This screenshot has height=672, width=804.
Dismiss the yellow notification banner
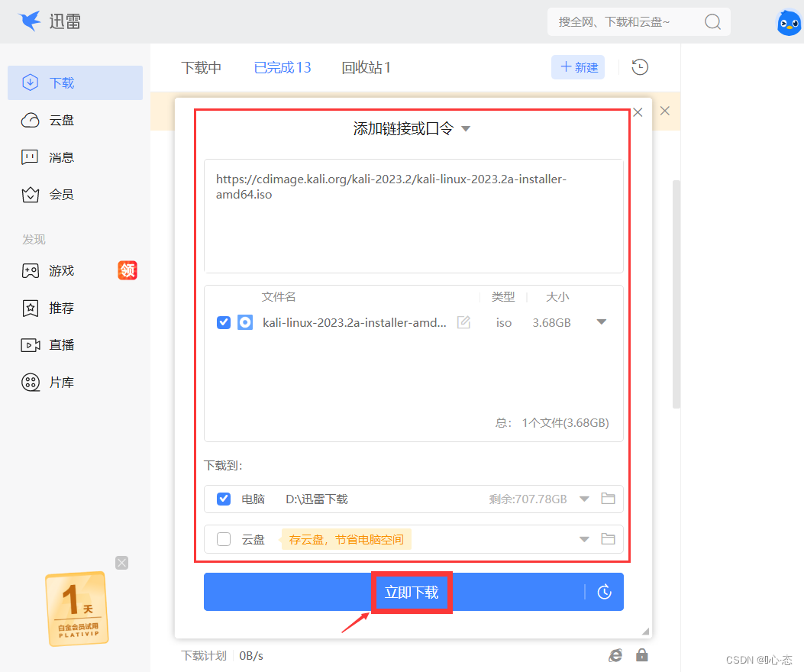coord(665,111)
